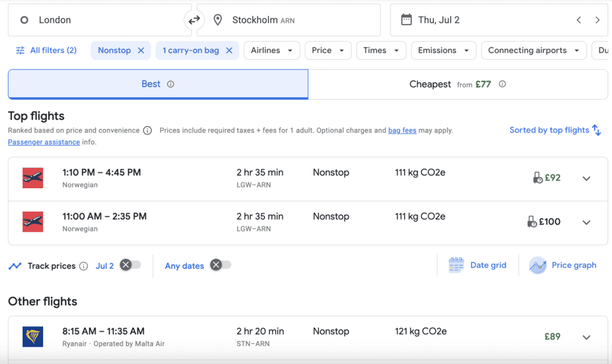Click the London origin input field
The image size is (612, 364).
pyautogui.click(x=90, y=20)
